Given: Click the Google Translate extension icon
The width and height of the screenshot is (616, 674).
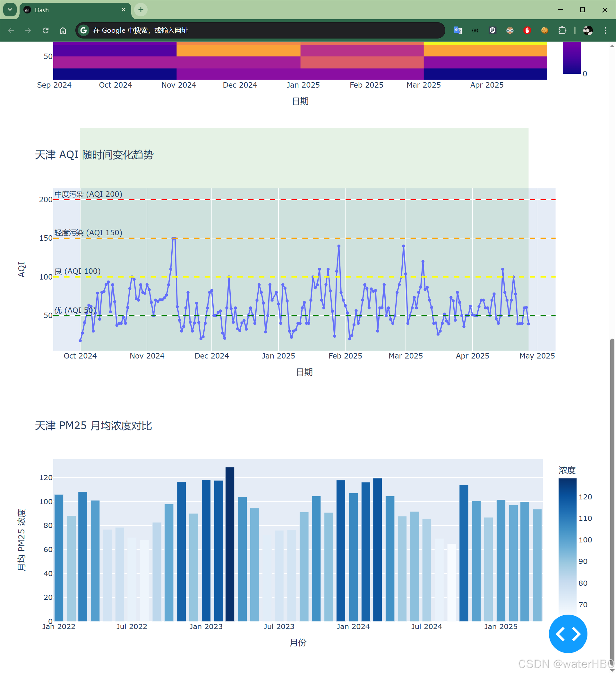Looking at the screenshot, I should point(458,30).
